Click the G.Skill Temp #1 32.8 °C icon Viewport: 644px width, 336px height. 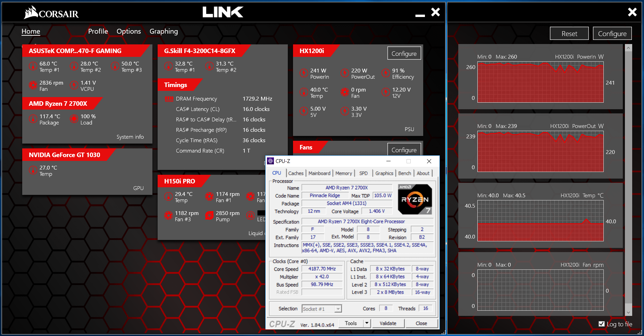pos(168,66)
